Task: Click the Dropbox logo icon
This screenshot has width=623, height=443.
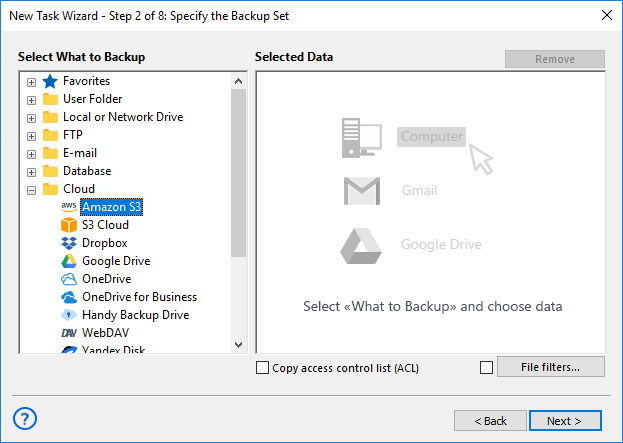Action: pos(69,243)
